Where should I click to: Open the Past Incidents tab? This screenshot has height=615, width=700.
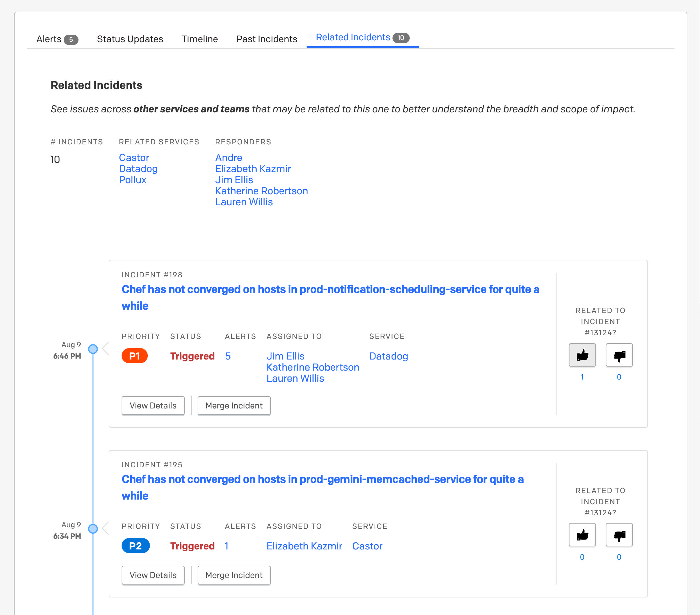click(x=267, y=39)
